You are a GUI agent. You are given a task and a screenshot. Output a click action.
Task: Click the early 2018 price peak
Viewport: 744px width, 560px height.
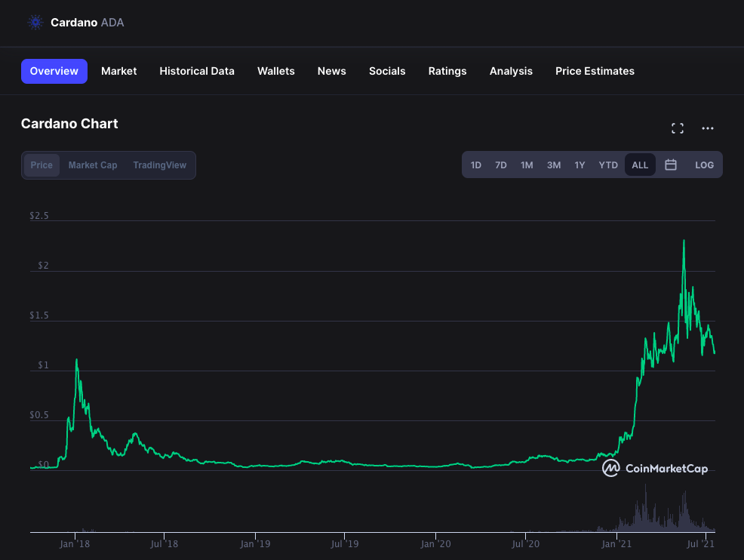[76, 360]
